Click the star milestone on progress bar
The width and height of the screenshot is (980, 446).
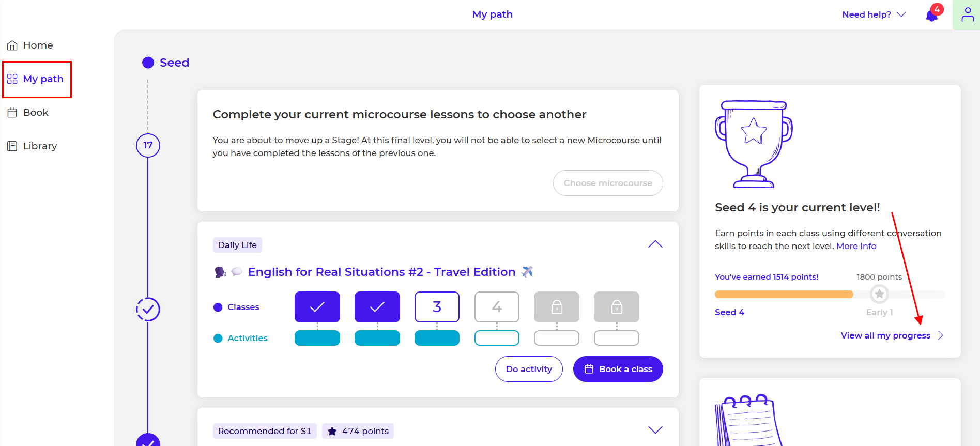click(x=879, y=294)
